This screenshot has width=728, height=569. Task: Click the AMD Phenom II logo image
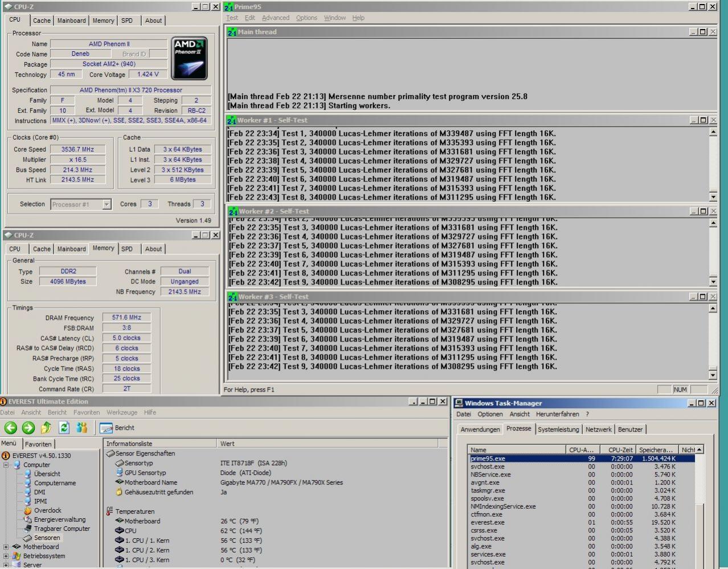coord(189,59)
